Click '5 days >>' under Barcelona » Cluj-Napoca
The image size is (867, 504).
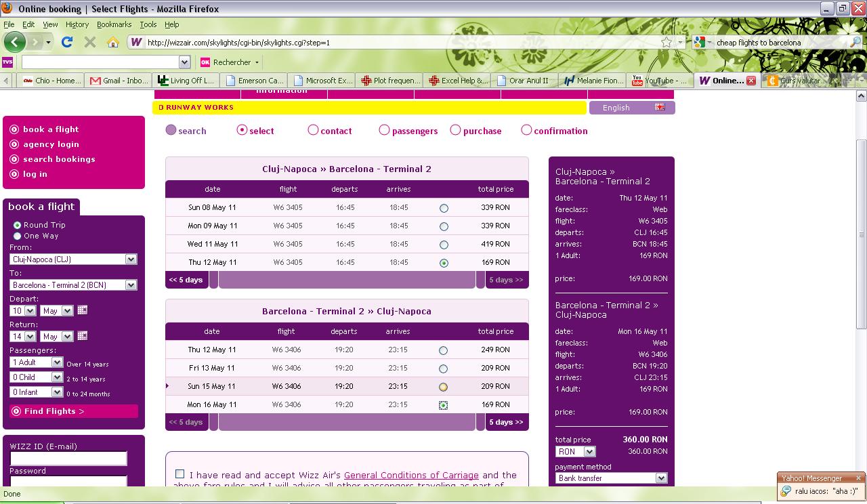click(506, 422)
